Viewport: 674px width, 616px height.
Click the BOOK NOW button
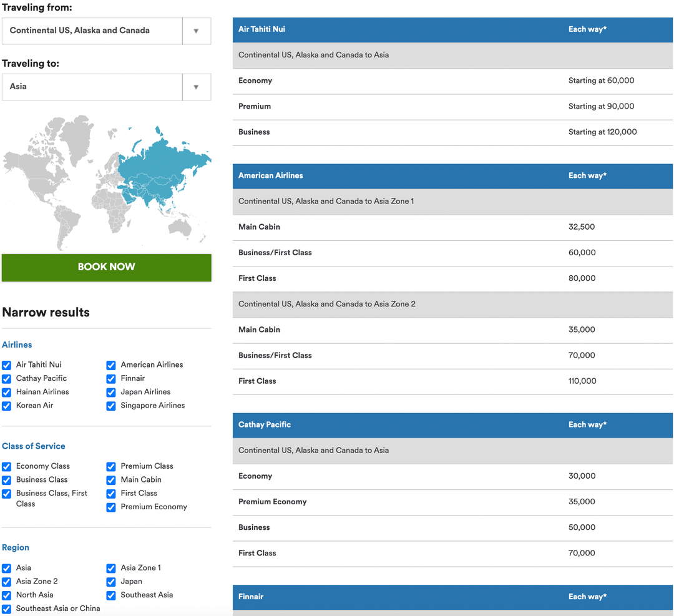pyautogui.click(x=106, y=267)
